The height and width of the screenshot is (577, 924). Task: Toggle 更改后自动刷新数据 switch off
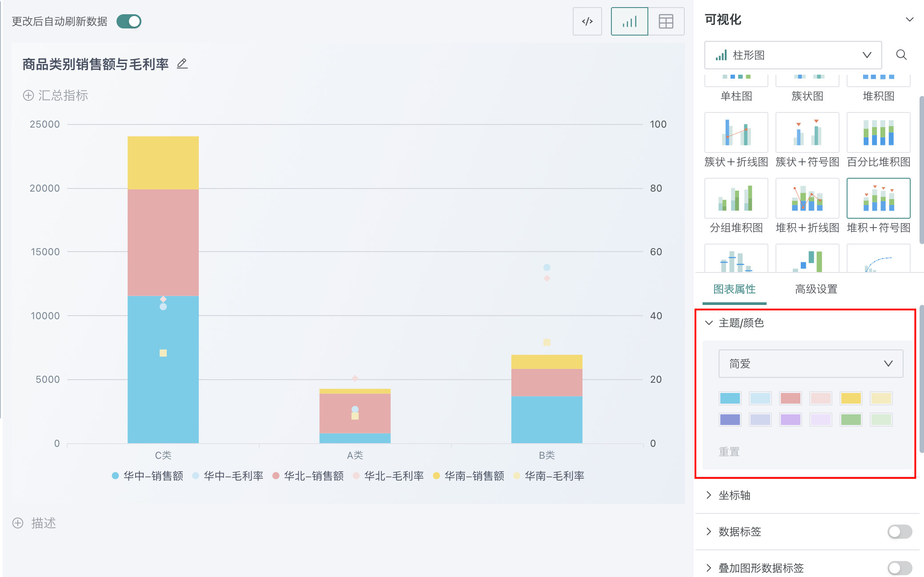[129, 21]
